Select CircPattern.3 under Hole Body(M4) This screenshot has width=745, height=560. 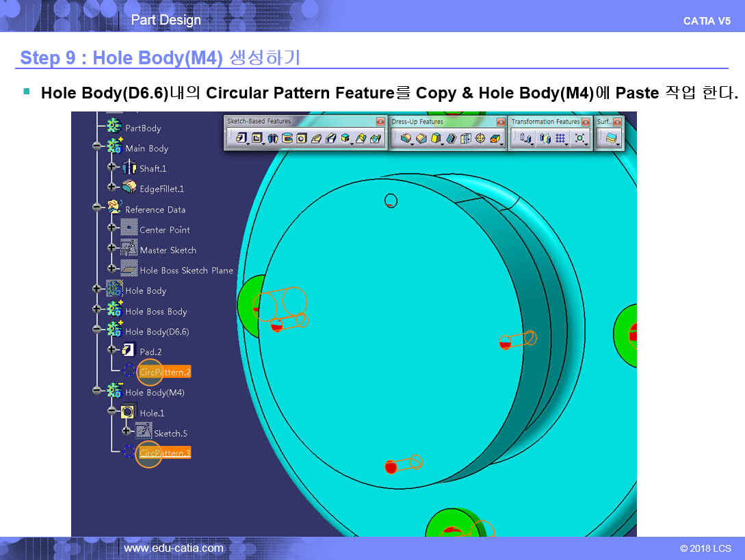[x=164, y=453]
